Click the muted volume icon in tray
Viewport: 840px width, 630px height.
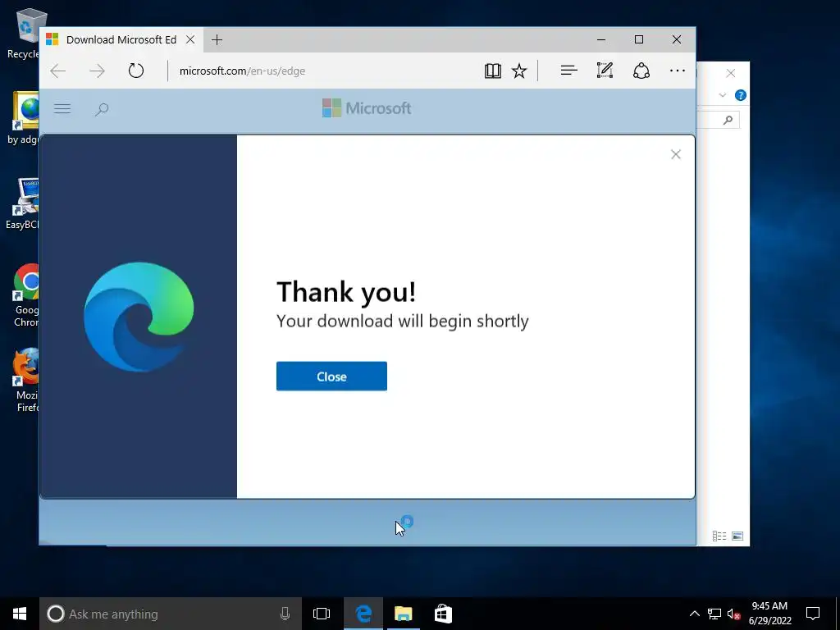(x=733, y=614)
